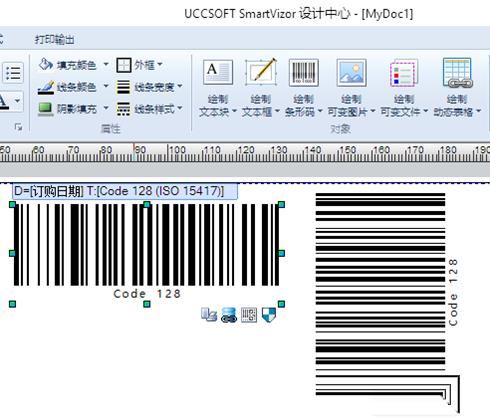Expand the 绘制文本块 dropdown arrow
The height and width of the screenshot is (418, 490).
[x=234, y=111]
